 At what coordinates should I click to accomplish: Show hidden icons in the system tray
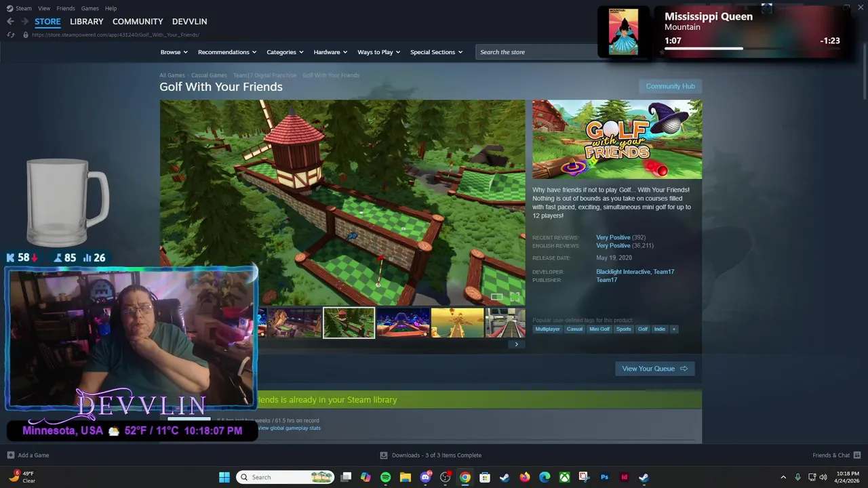783,477
